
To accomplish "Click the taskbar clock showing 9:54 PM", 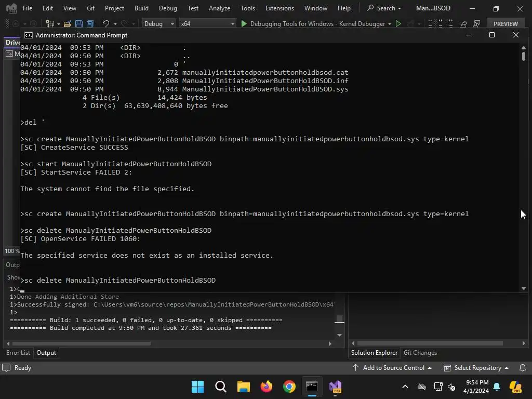I will coord(476,387).
